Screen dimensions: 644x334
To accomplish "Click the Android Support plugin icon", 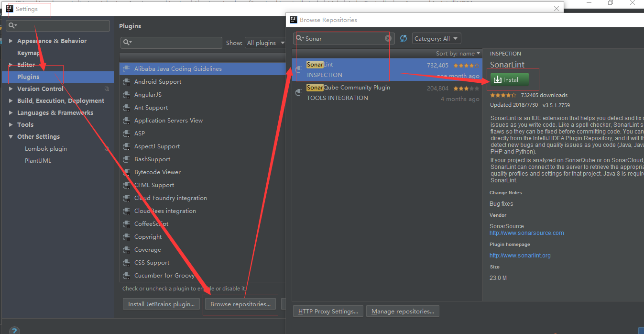I will pos(127,82).
